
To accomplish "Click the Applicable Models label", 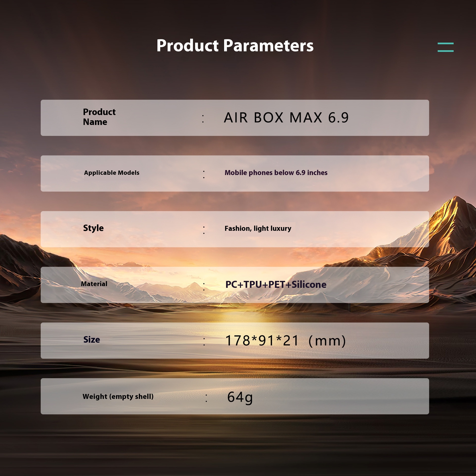I will tap(112, 173).
